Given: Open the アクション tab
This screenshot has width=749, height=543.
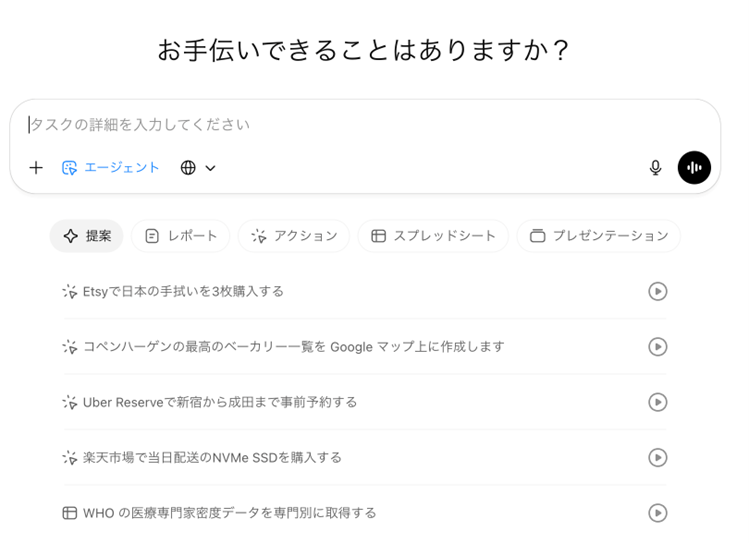Looking at the screenshot, I should [294, 236].
